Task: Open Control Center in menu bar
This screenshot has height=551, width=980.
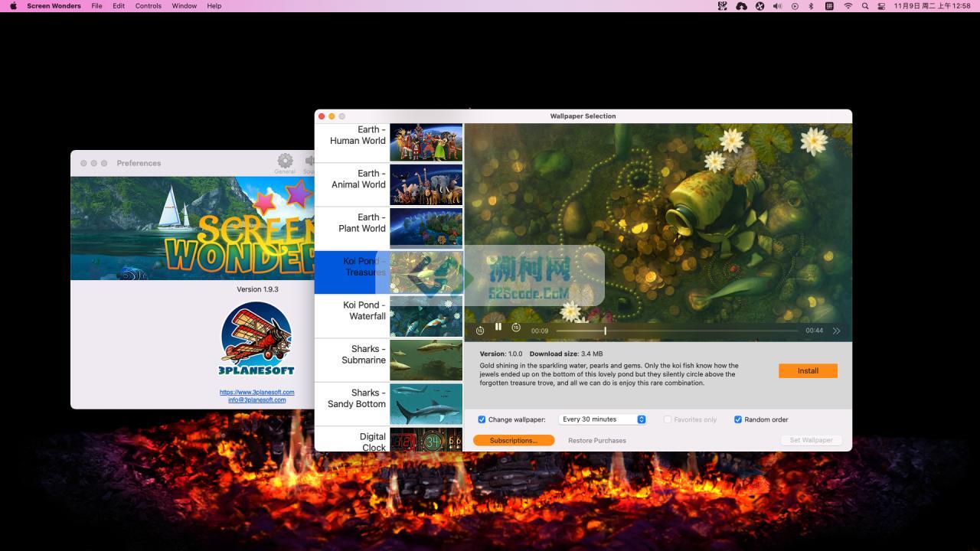Action: [882, 5]
